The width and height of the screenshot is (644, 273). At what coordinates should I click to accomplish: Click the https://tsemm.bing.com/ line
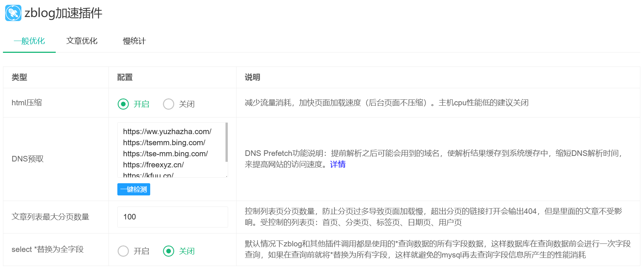pos(164,143)
